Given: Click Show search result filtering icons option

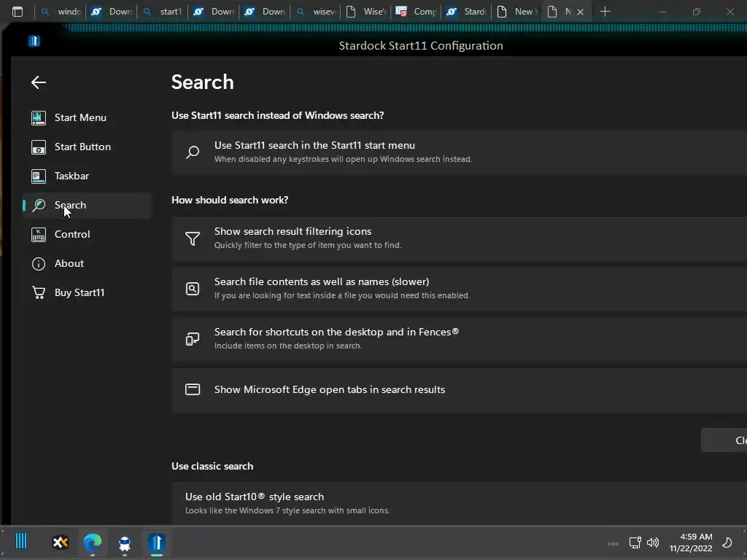Looking at the screenshot, I should (460, 238).
